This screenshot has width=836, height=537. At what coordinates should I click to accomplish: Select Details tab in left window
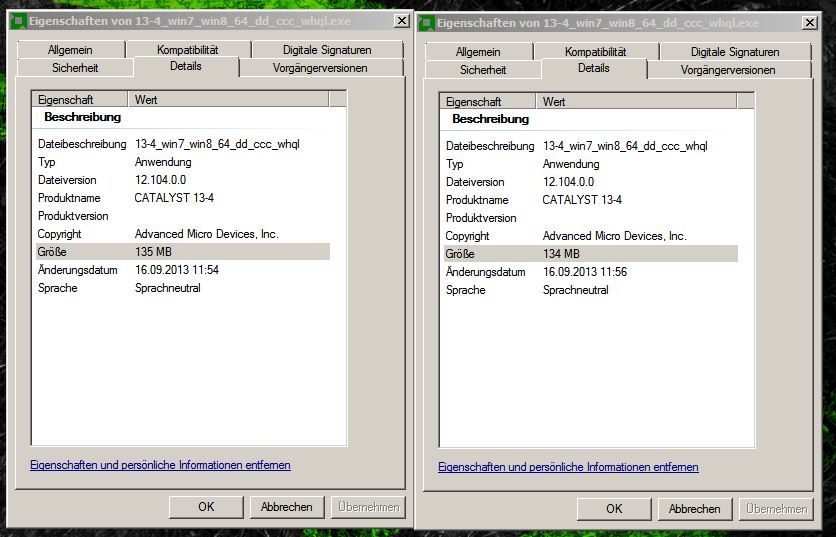pyautogui.click(x=186, y=66)
